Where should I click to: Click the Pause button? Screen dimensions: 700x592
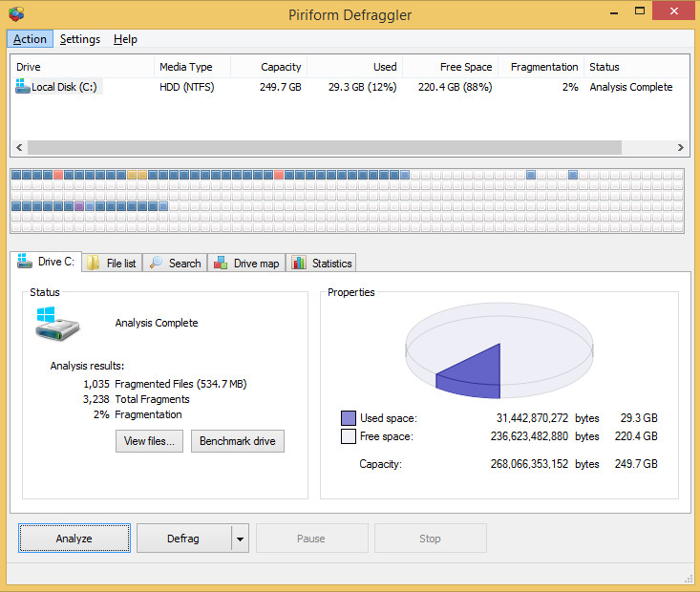coord(311,539)
